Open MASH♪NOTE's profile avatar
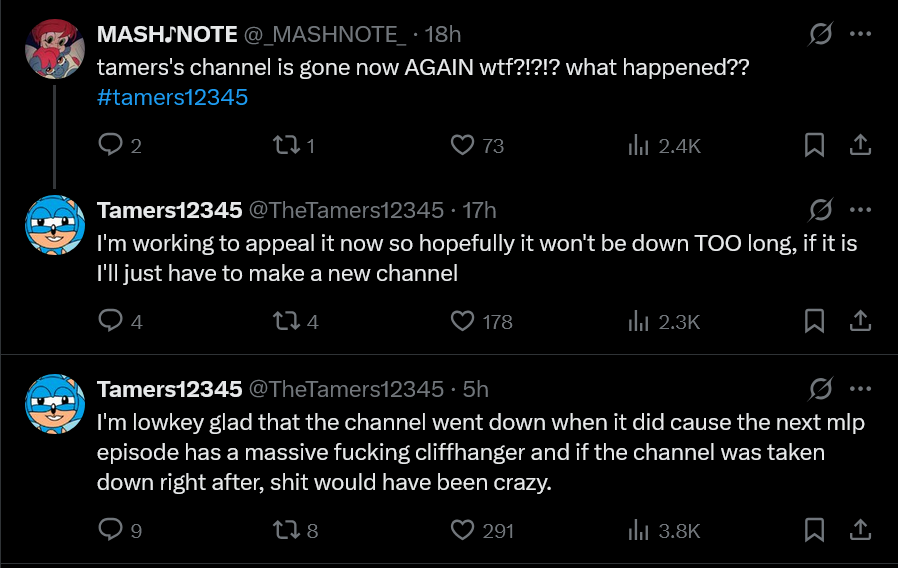This screenshot has height=568, width=898. 53,49
